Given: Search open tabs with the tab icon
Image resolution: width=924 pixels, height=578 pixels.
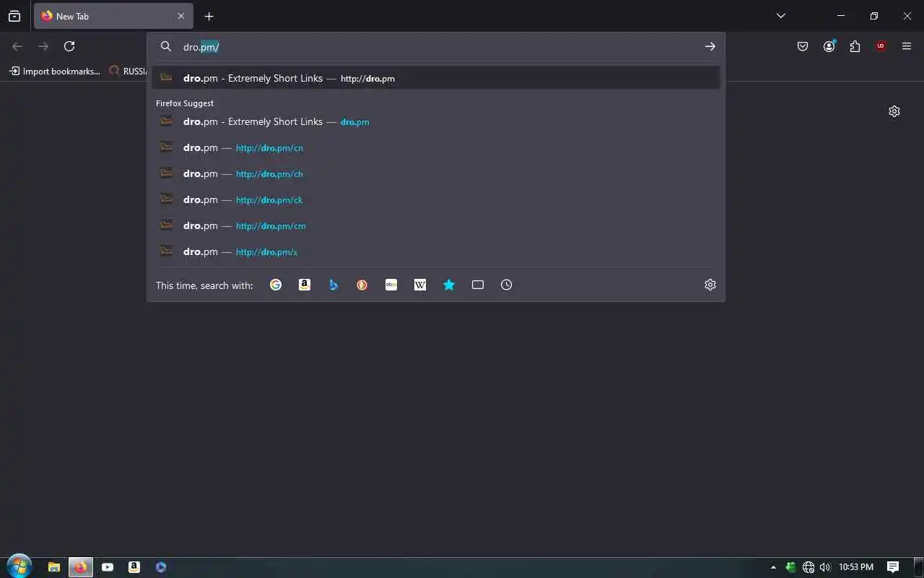Looking at the screenshot, I should (478, 285).
